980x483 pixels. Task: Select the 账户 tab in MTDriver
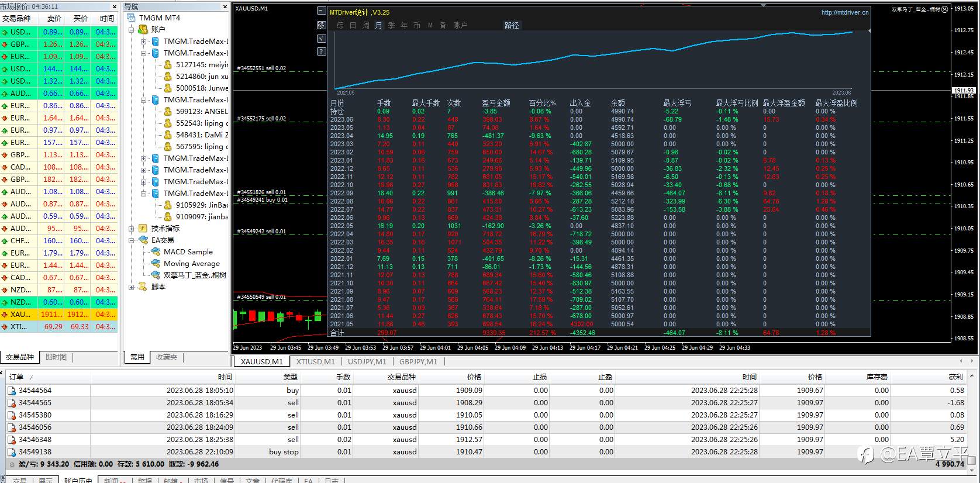click(x=460, y=25)
